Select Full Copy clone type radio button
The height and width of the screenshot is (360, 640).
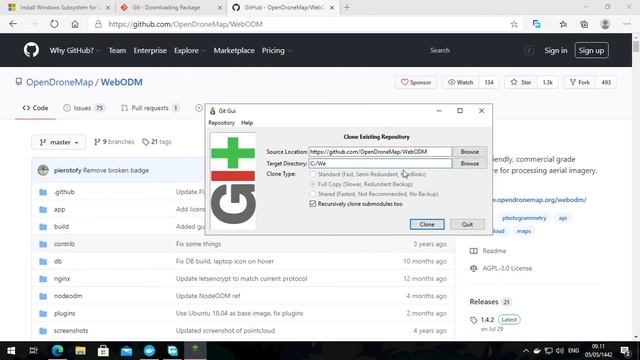[x=313, y=184]
